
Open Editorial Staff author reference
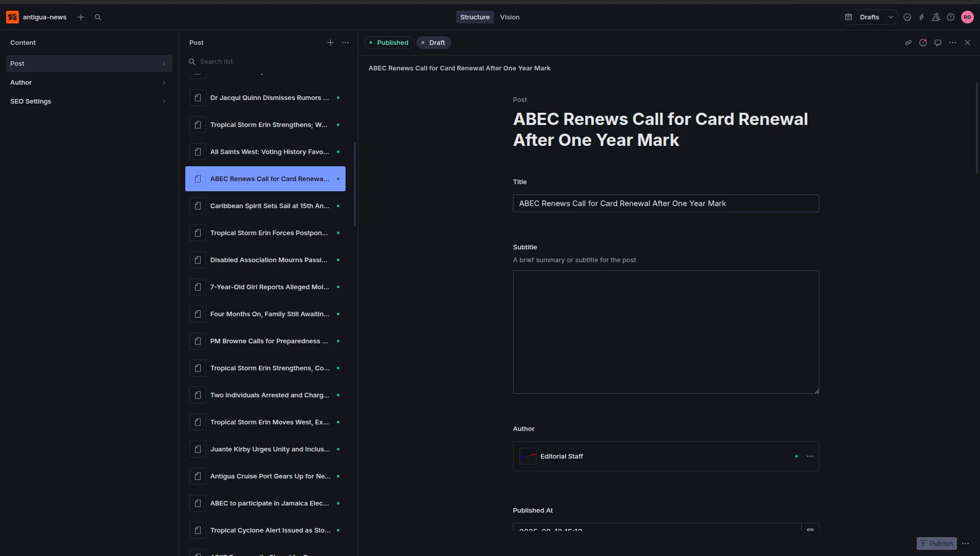click(561, 457)
